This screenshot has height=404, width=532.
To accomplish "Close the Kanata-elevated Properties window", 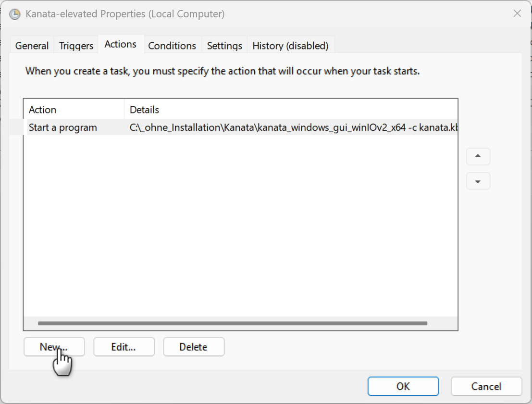I will point(517,13).
